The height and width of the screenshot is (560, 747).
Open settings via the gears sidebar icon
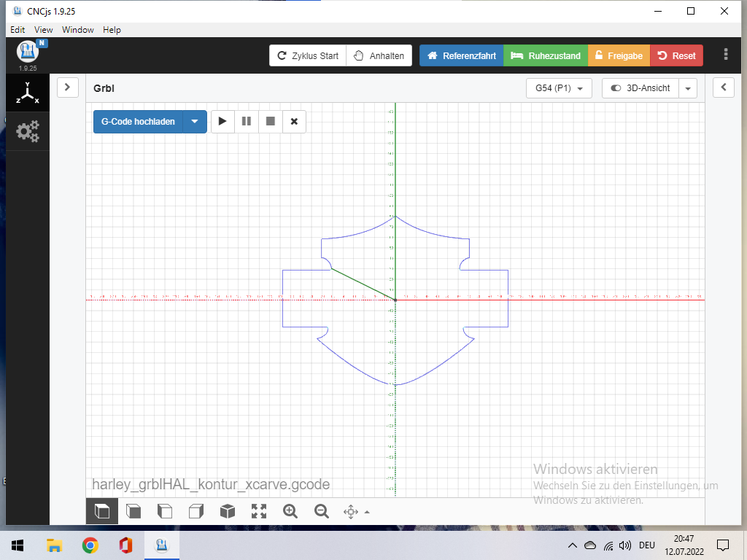pos(28,131)
